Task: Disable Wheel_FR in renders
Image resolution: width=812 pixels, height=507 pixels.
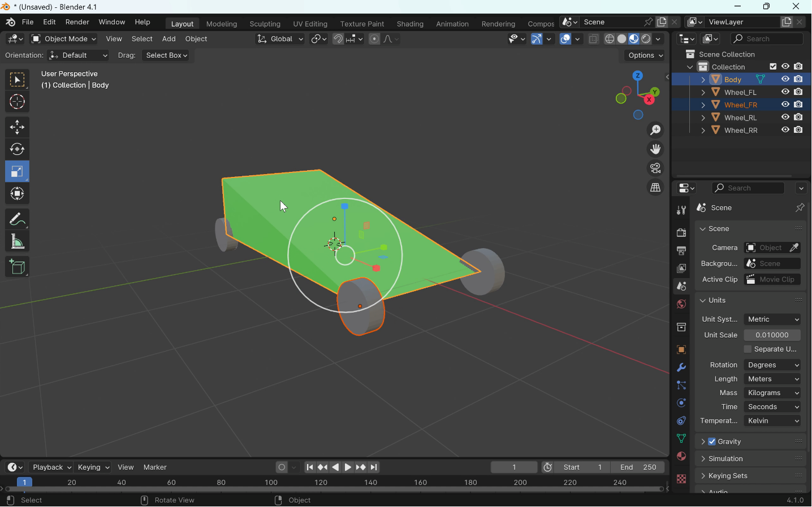Action: (799, 105)
